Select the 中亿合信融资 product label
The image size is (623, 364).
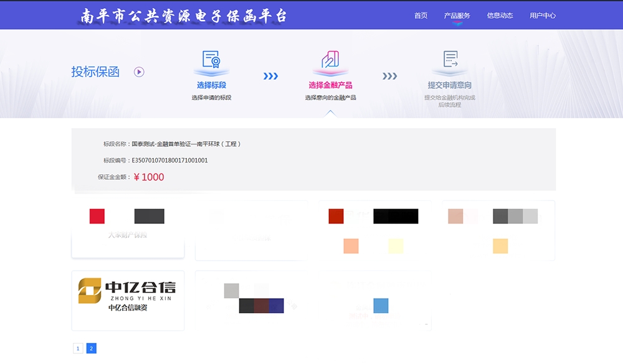[128, 307]
